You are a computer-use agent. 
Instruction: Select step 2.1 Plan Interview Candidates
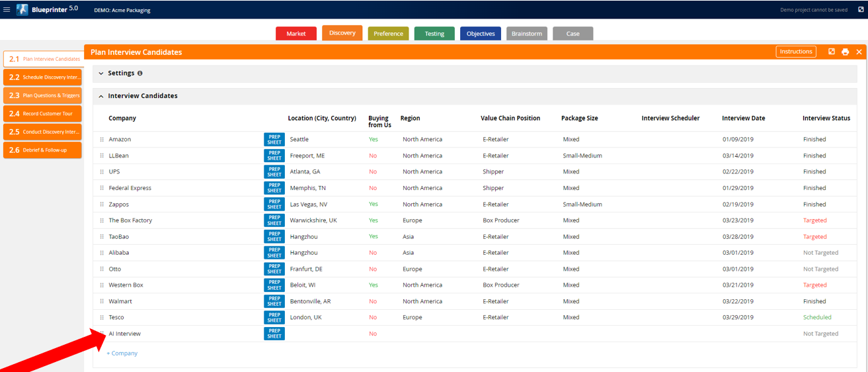coord(44,59)
